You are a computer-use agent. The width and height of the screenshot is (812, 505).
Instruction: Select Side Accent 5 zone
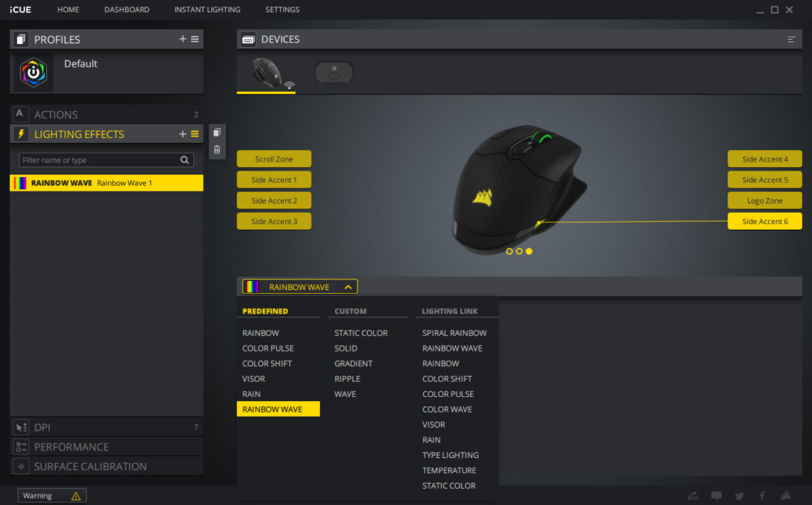coord(765,179)
